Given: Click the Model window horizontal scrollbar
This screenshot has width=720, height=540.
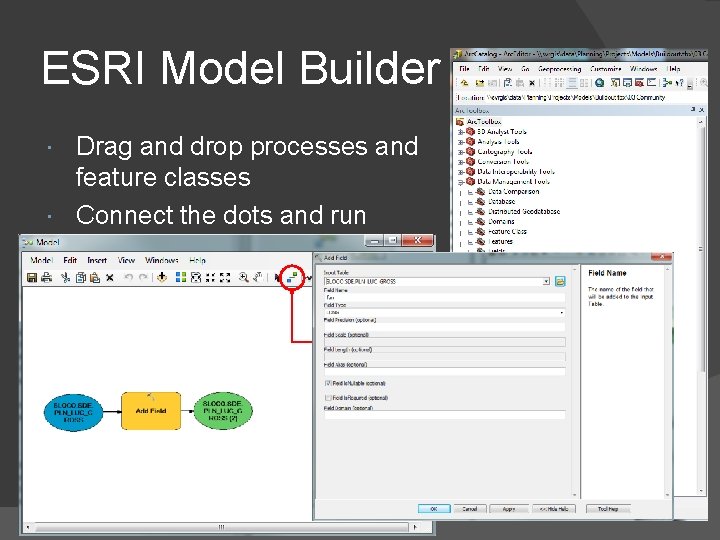Looking at the screenshot, I should coord(221,527).
